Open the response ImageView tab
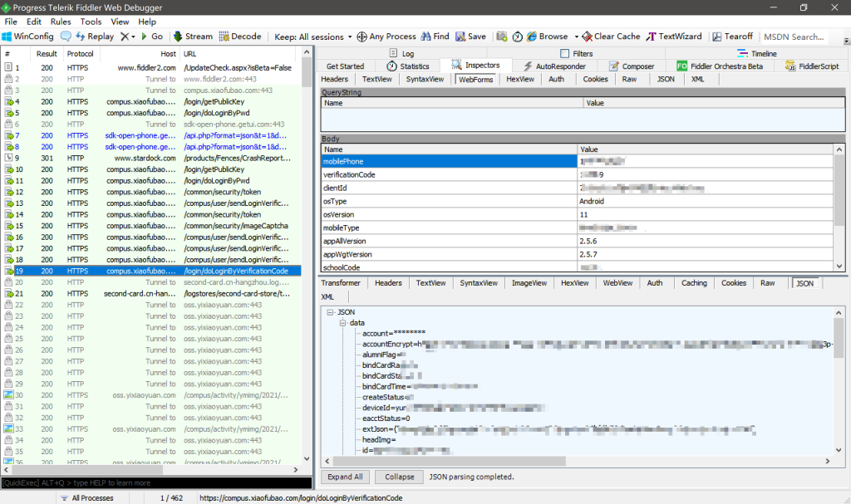The width and height of the screenshot is (851, 504). (529, 283)
